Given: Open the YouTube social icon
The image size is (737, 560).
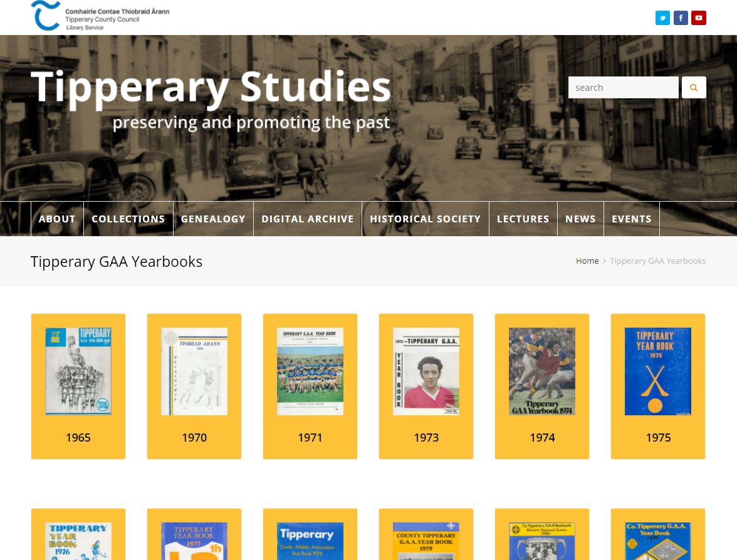Looking at the screenshot, I should point(699,18).
